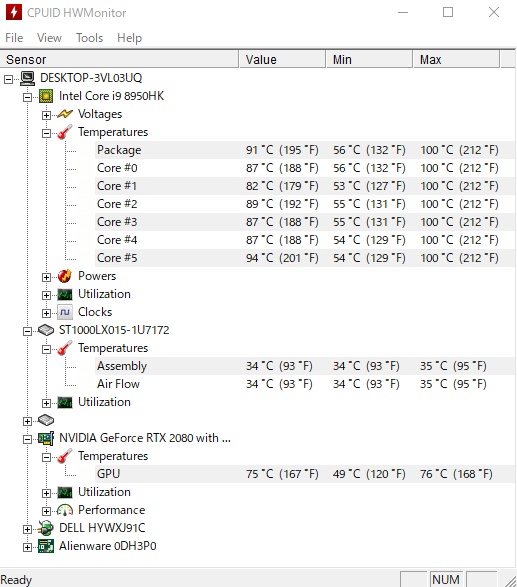
Task: Click the Clocks waveform icon
Action: coord(65,312)
